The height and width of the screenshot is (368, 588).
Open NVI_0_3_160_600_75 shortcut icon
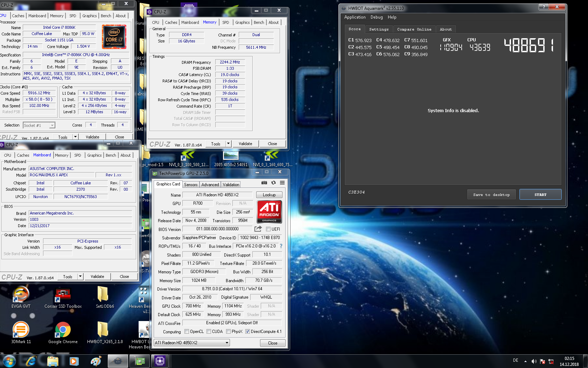273,158
